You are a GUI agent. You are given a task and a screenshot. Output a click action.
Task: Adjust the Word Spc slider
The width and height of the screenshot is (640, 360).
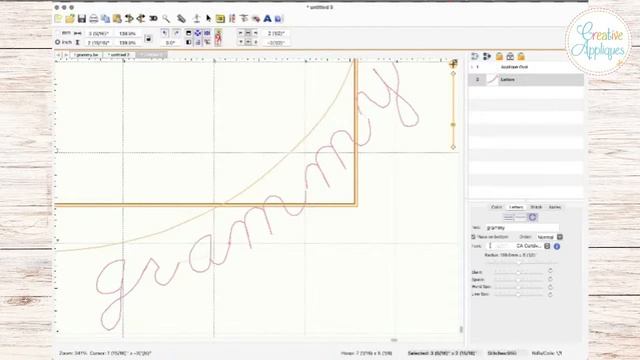point(519,287)
